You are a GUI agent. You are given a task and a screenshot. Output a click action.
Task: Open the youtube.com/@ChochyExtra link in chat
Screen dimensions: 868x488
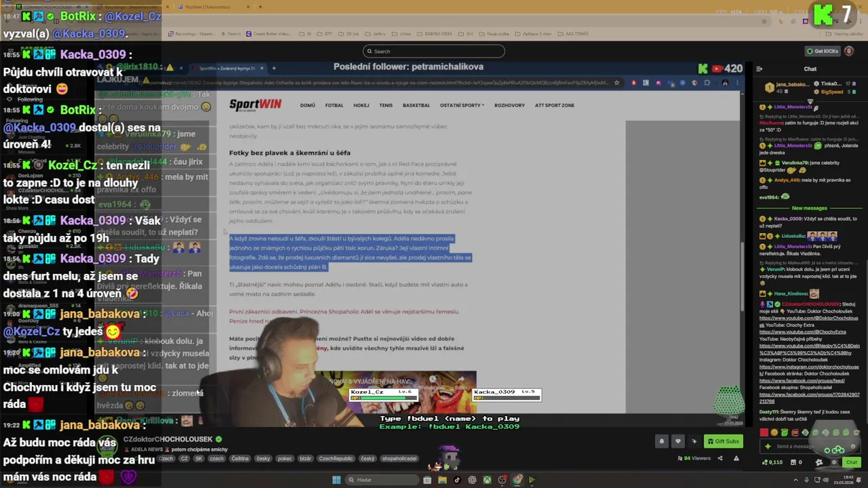click(x=803, y=332)
